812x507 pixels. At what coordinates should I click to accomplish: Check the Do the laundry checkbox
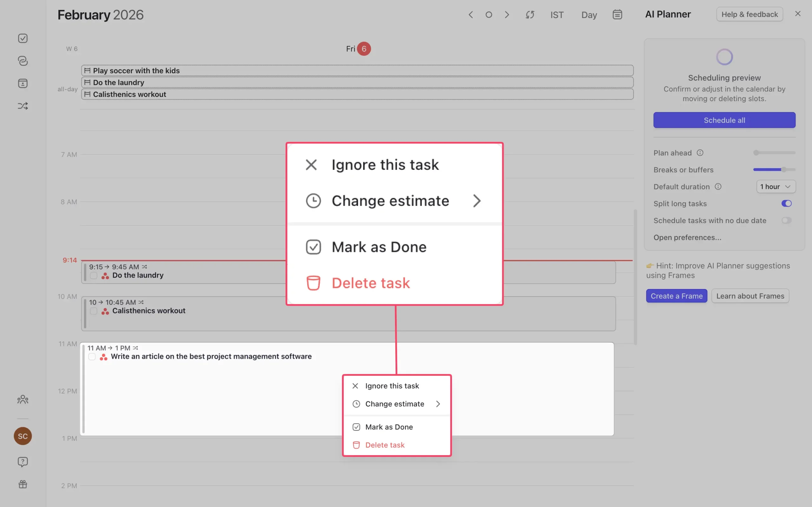(94, 276)
